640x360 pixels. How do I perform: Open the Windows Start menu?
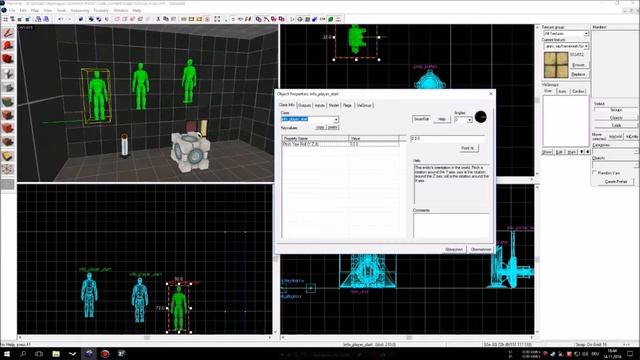coord(7,354)
